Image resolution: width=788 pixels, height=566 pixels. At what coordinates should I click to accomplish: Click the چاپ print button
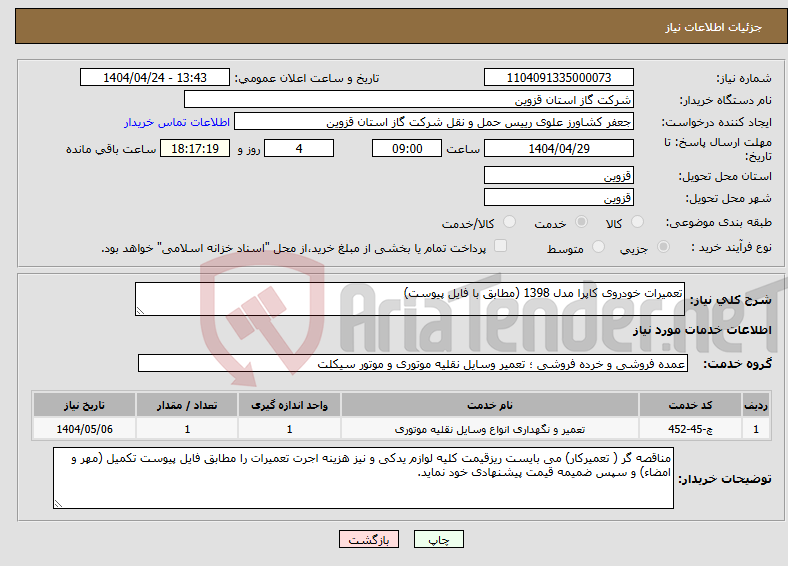(x=439, y=539)
